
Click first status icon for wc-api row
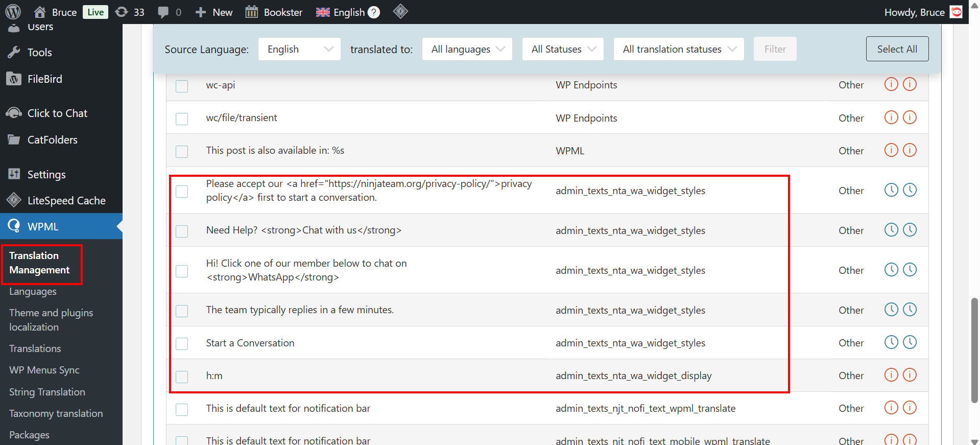click(x=891, y=84)
